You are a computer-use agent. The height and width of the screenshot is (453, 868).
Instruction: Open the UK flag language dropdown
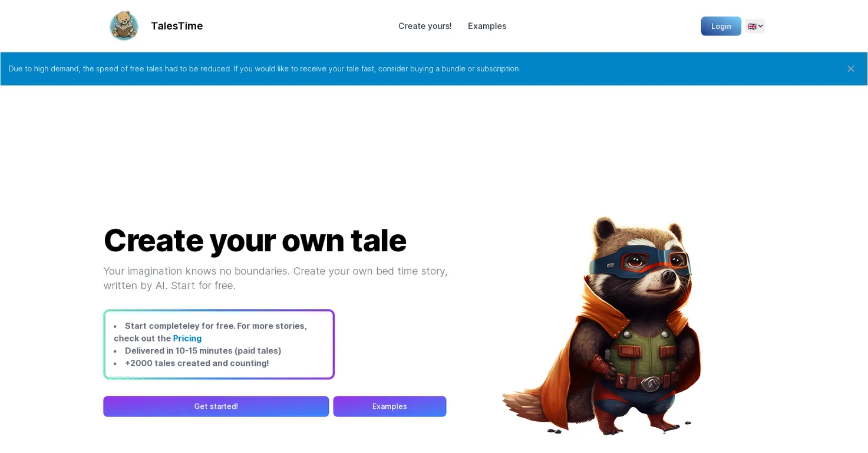click(755, 26)
